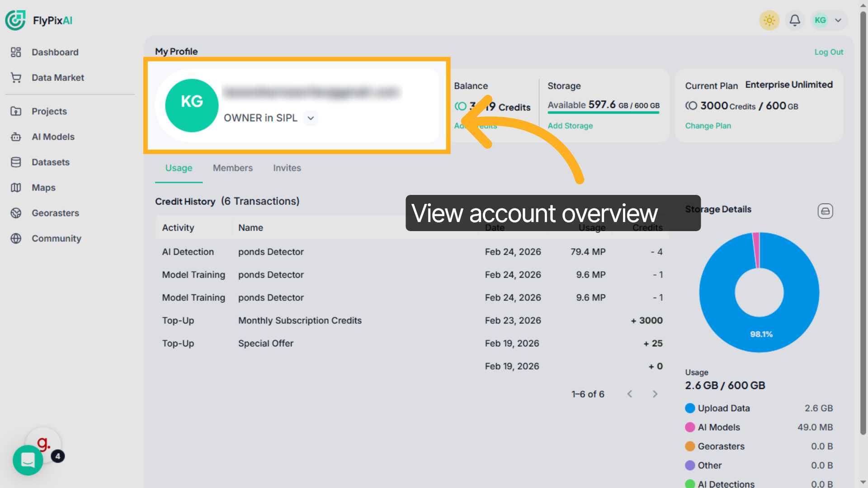Click the KG avatar in the header

tap(820, 20)
